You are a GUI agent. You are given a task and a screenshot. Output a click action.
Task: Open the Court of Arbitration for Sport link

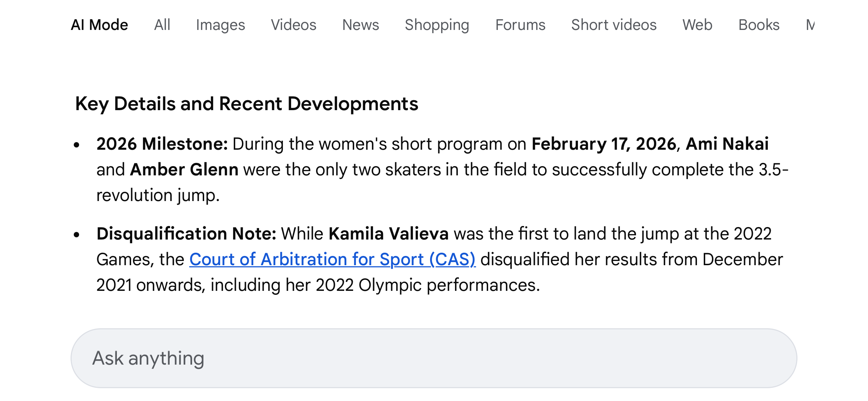point(332,259)
